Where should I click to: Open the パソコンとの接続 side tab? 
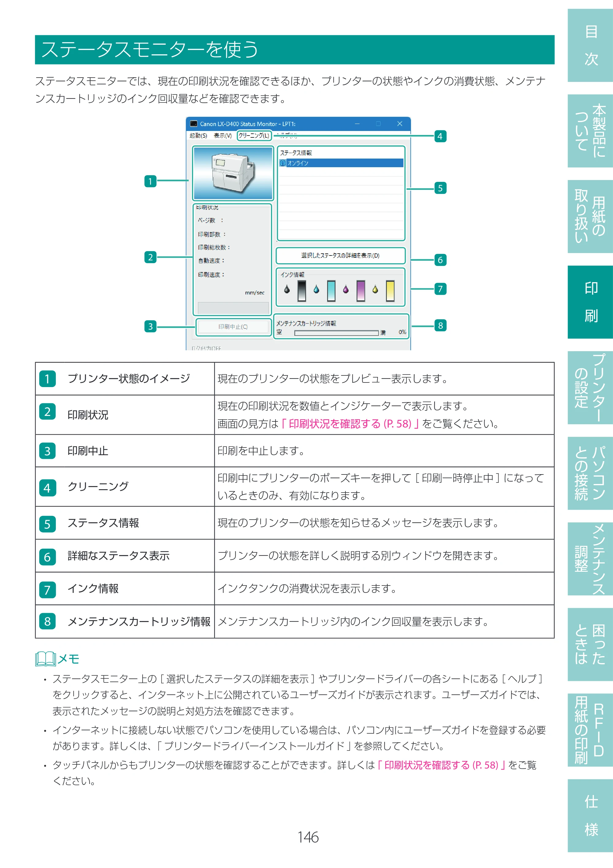point(590,473)
